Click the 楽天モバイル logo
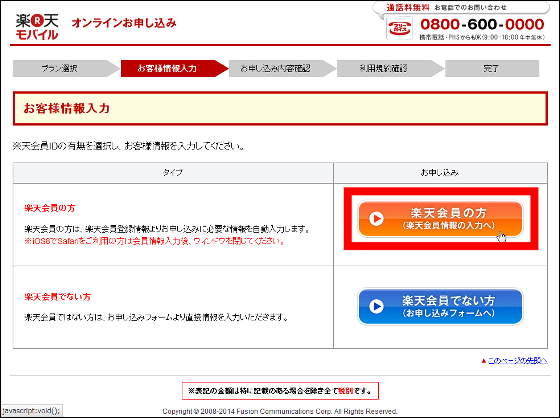This screenshot has height=418, width=560. 37,26
